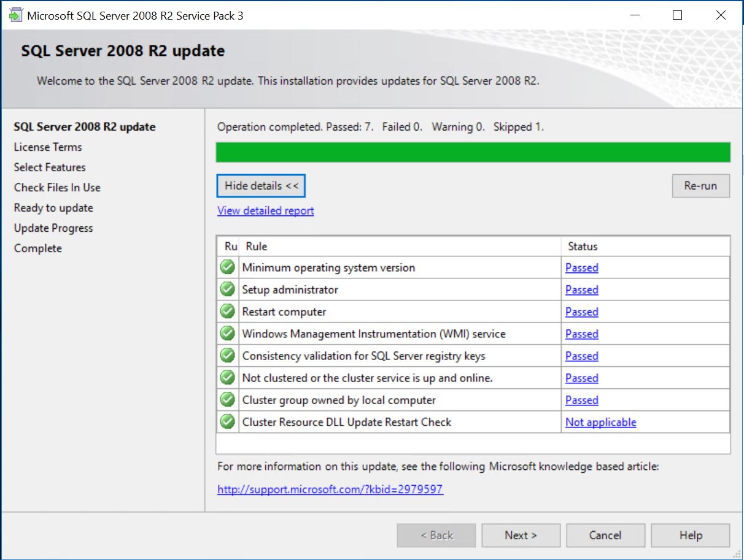The width and height of the screenshot is (744, 560).
Task: Click 'Cluster group owned by local computer' text
Action: [x=339, y=400]
